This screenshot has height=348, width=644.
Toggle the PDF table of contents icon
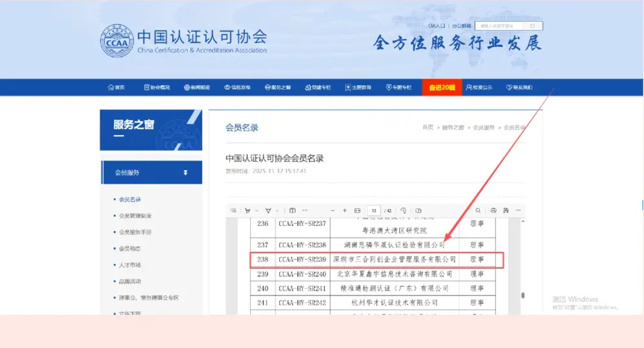(234, 211)
